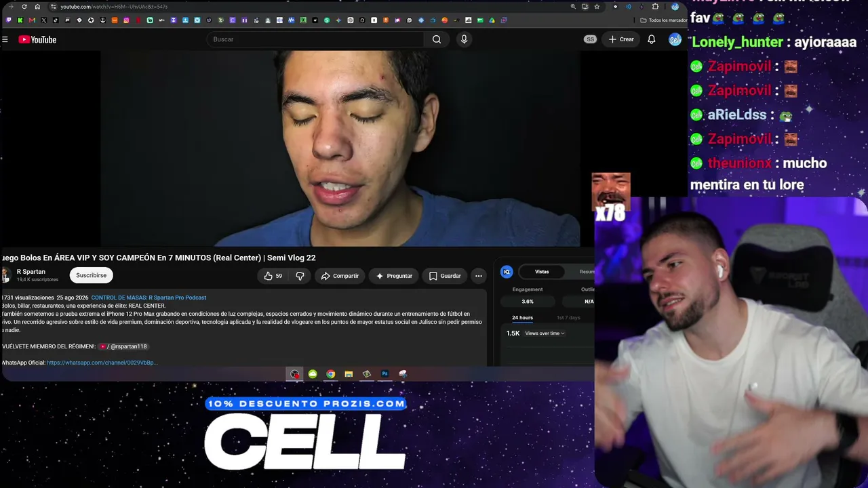868x488 pixels.
Task: Open the Twitch bookmark
Action: [9, 20]
